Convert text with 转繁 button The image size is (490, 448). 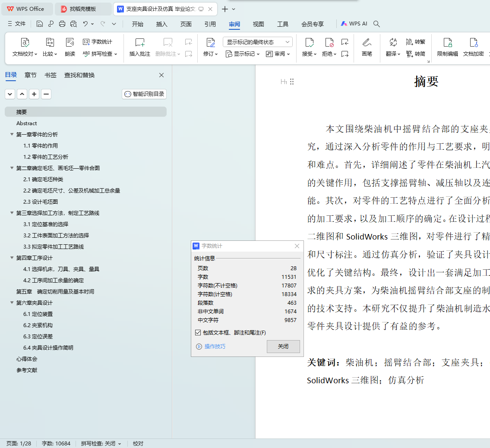pyautogui.click(x=416, y=42)
